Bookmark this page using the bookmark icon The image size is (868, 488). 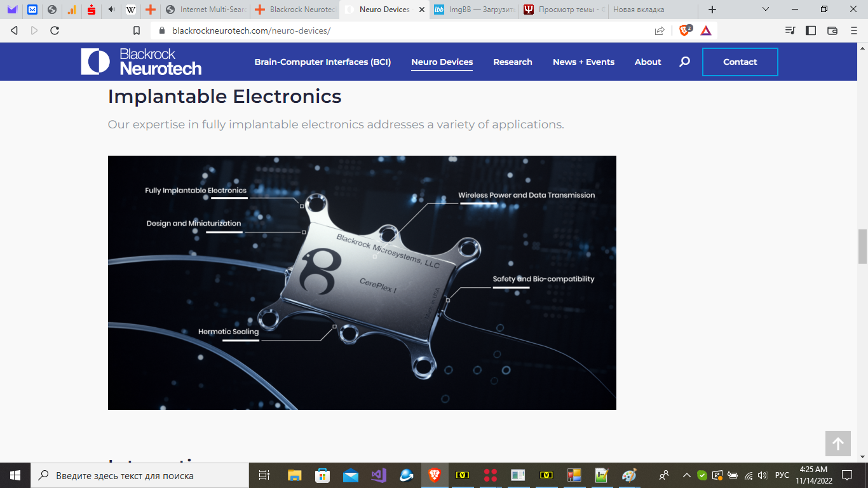click(x=137, y=30)
